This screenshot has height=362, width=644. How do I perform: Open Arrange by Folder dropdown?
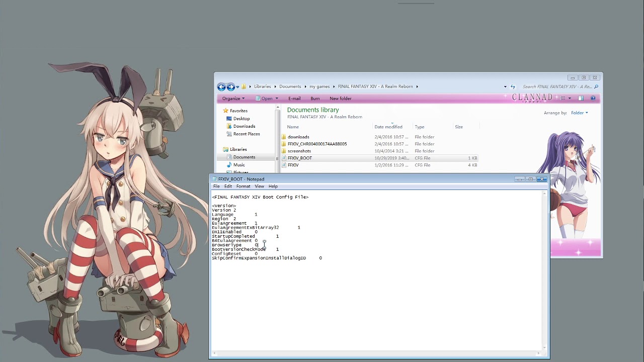point(579,113)
